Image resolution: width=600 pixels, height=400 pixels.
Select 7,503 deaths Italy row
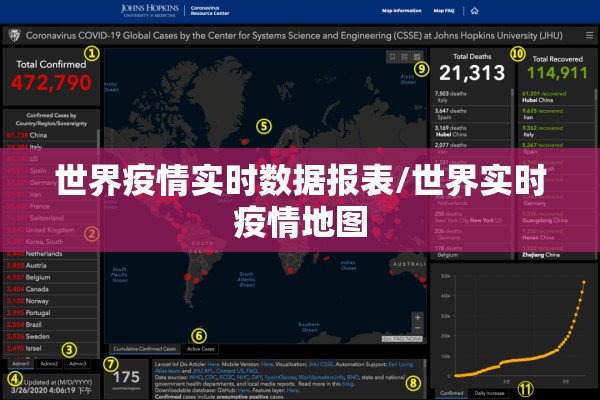[471, 97]
